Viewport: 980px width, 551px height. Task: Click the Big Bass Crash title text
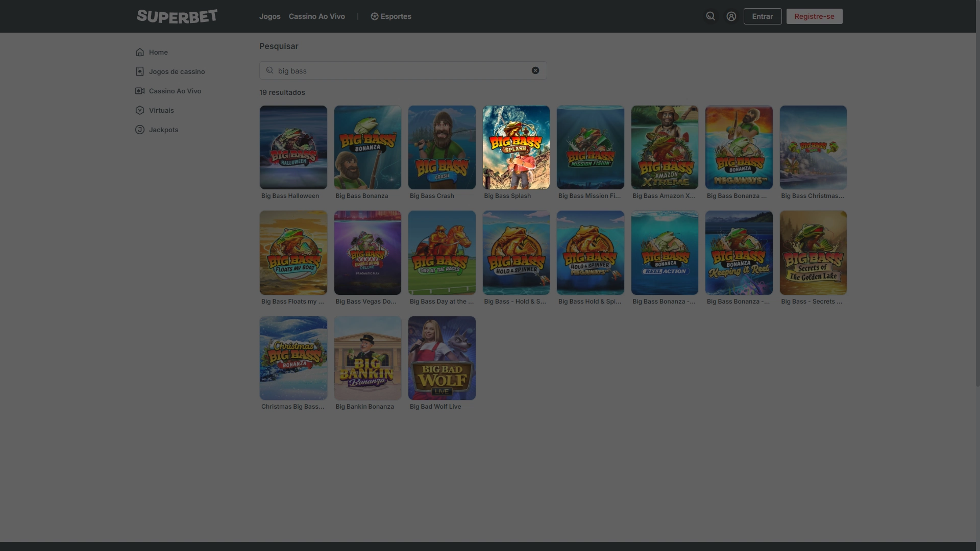tap(432, 196)
